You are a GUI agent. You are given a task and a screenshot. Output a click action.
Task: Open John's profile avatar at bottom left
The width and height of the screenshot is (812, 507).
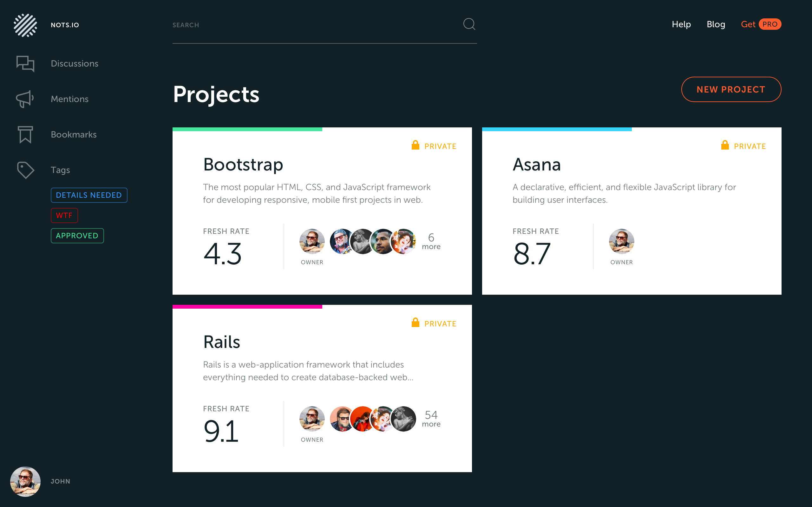(25, 481)
